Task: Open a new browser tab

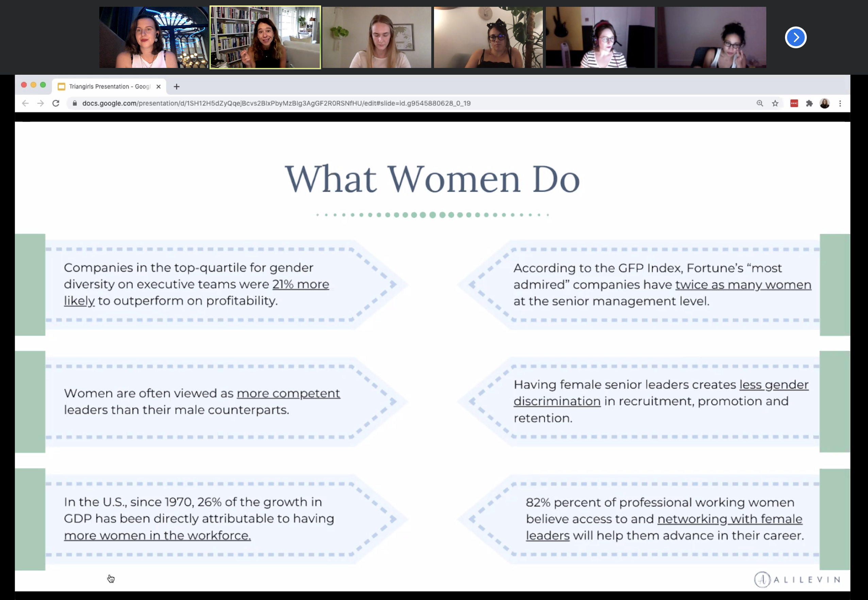Action: point(177,87)
